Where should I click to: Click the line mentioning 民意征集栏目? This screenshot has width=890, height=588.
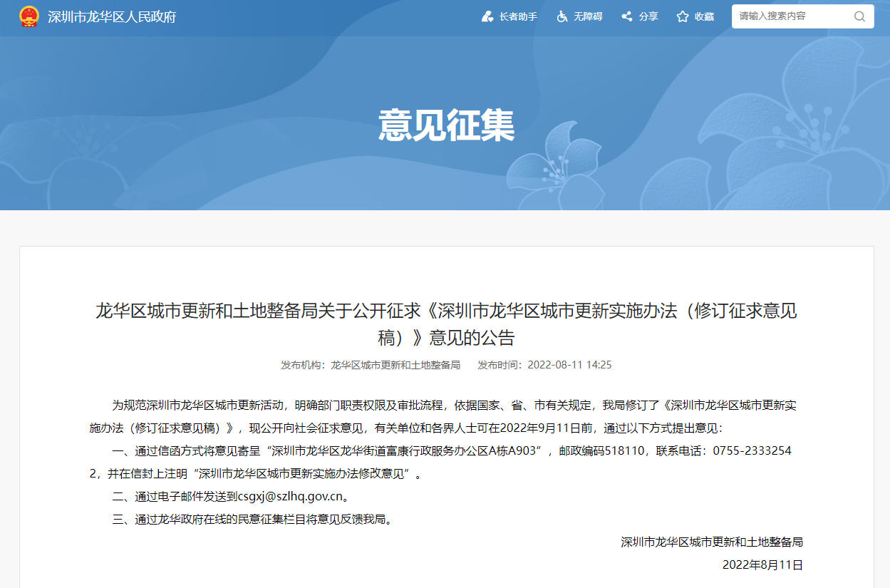pyautogui.click(x=252, y=519)
